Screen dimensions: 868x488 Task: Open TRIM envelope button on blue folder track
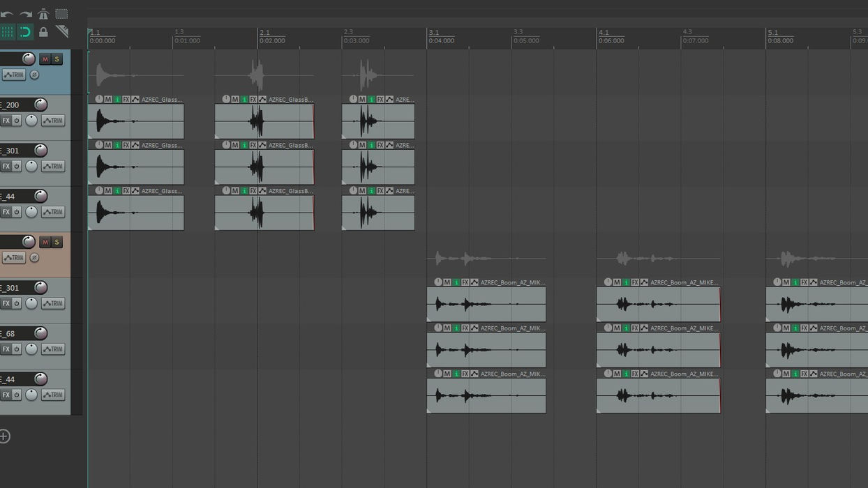(x=13, y=75)
